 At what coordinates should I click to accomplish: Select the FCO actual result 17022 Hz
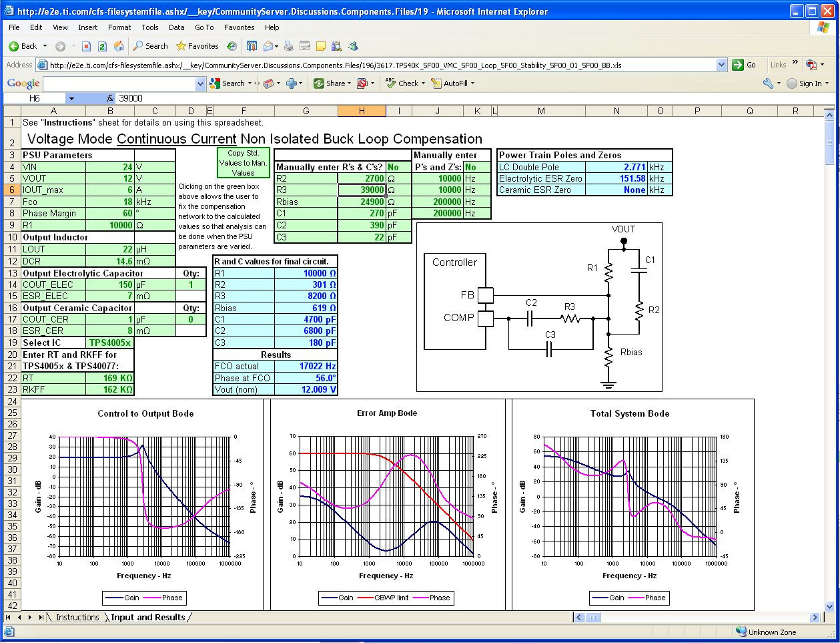(x=306, y=366)
